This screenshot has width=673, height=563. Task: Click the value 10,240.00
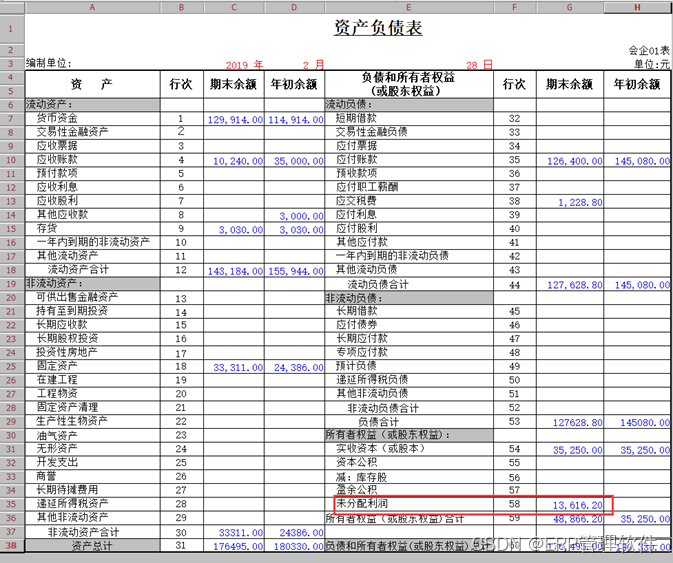(x=238, y=161)
